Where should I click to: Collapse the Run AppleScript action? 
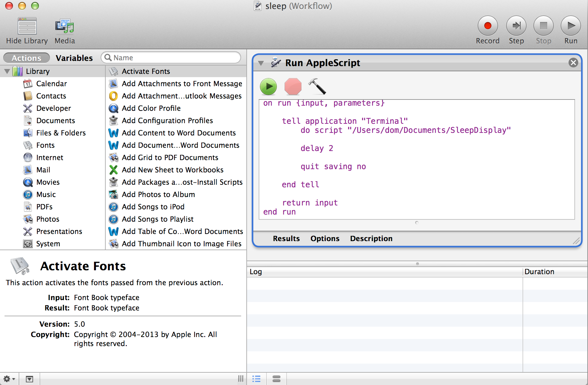pyautogui.click(x=261, y=63)
